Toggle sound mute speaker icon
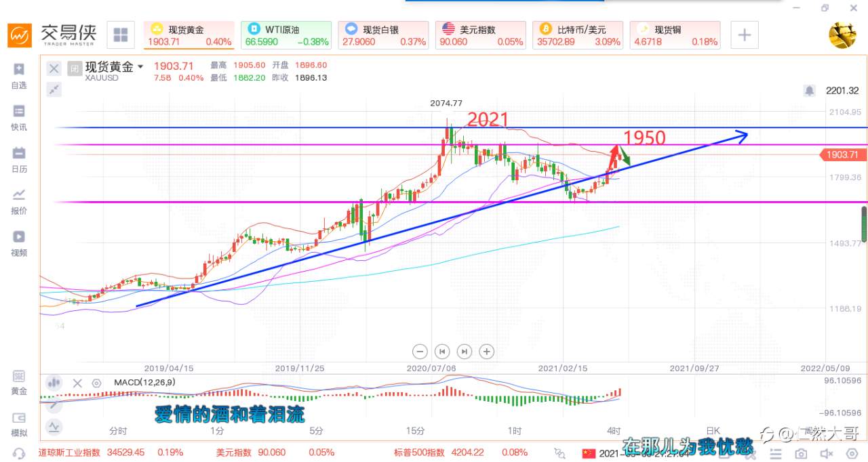 (x=827, y=453)
